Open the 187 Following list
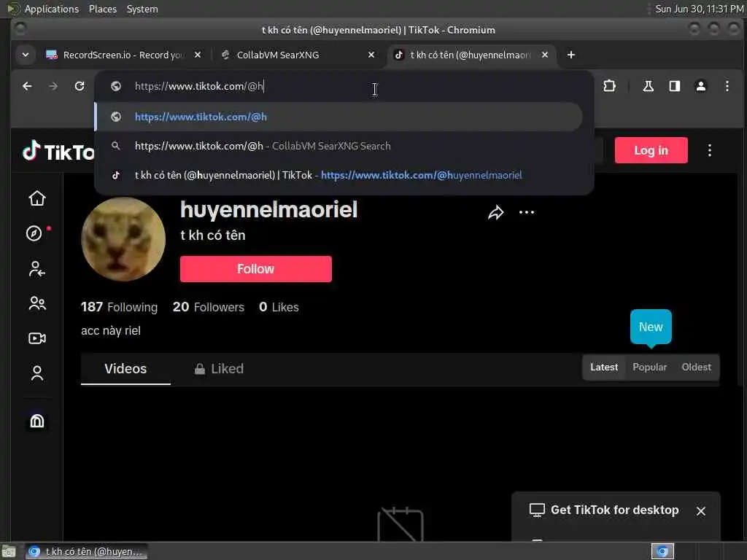The width and height of the screenshot is (747, 560). pos(119,307)
